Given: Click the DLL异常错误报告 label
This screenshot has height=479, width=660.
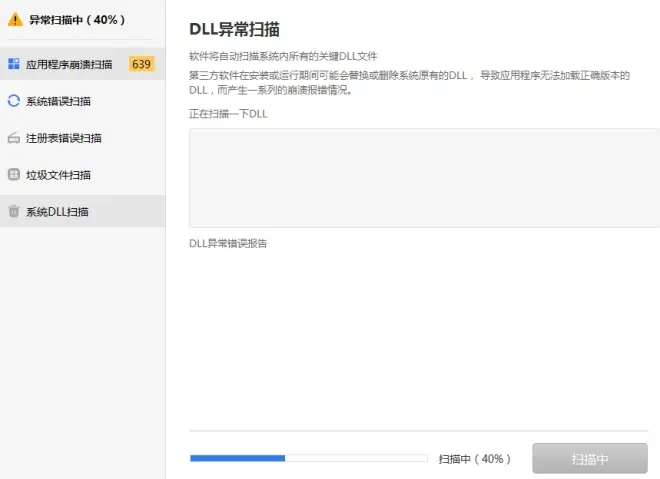Looking at the screenshot, I should [228, 243].
